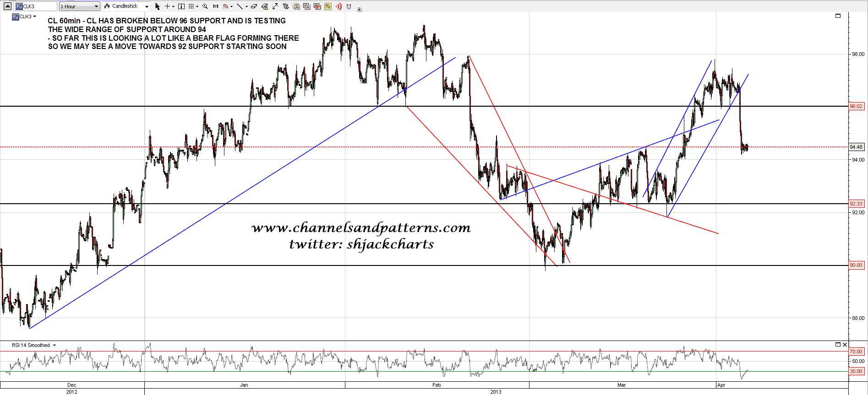Select the trend line drawing tool

click(240, 6)
